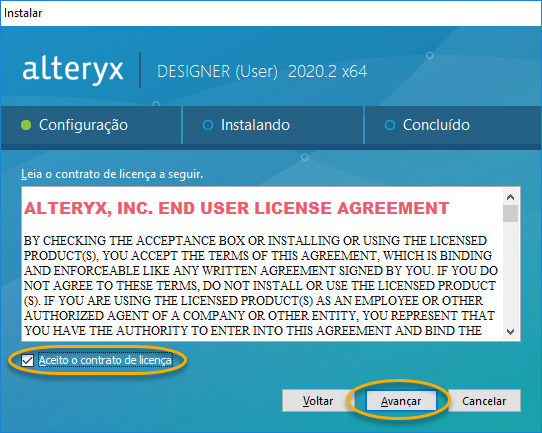
Task: Select the Configuração step tab
Action: click(91, 125)
